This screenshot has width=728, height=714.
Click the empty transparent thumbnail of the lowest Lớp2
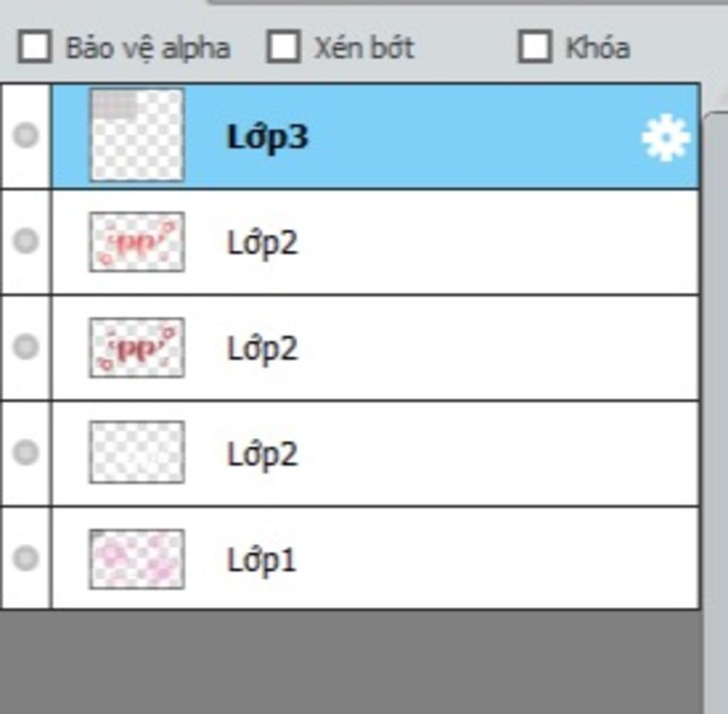pyautogui.click(x=137, y=453)
